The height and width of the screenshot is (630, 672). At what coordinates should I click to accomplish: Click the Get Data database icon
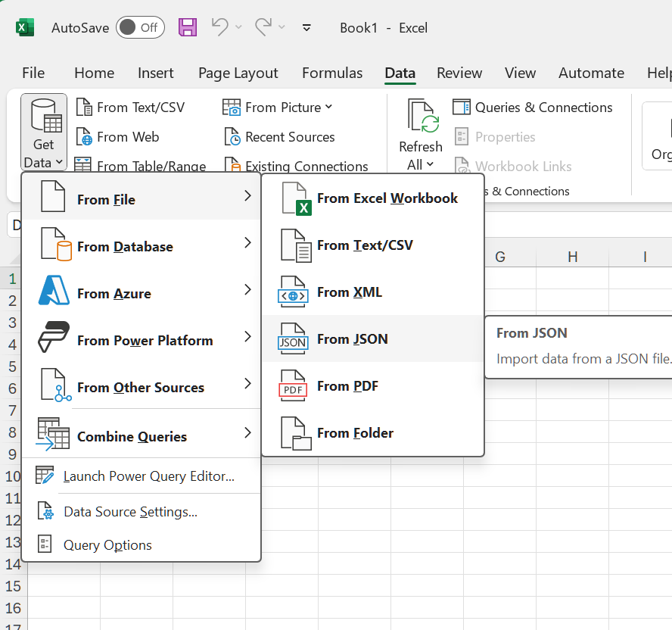pyautogui.click(x=46, y=116)
